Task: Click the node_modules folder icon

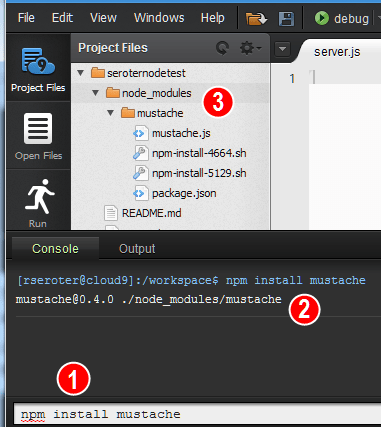Action: pos(113,92)
